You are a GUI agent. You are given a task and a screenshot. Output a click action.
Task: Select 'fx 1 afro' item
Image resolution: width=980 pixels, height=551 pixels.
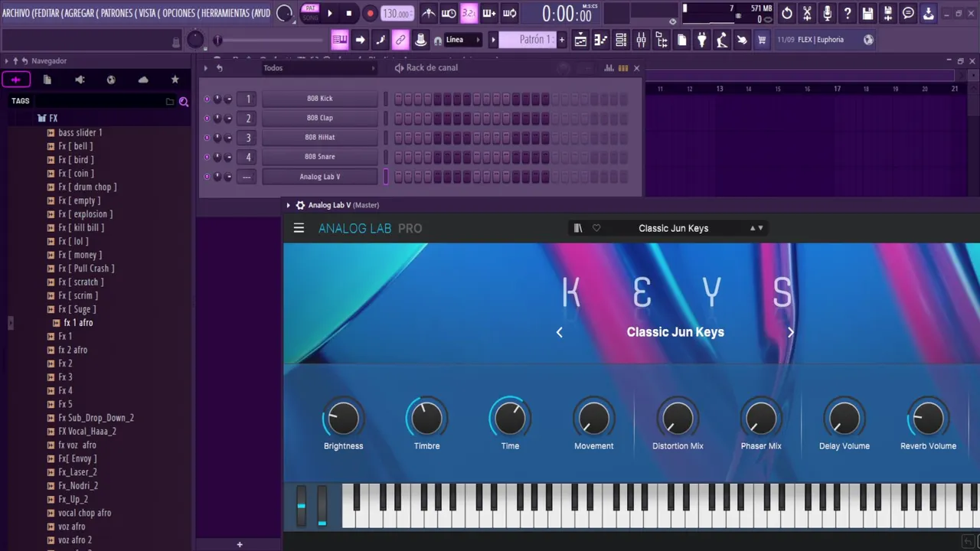(x=78, y=323)
